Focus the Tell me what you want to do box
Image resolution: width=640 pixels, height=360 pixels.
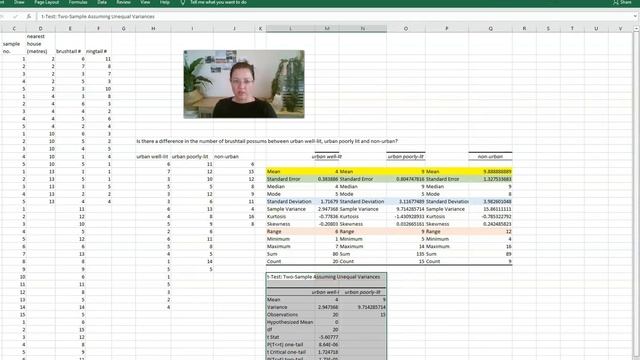[x=218, y=2]
